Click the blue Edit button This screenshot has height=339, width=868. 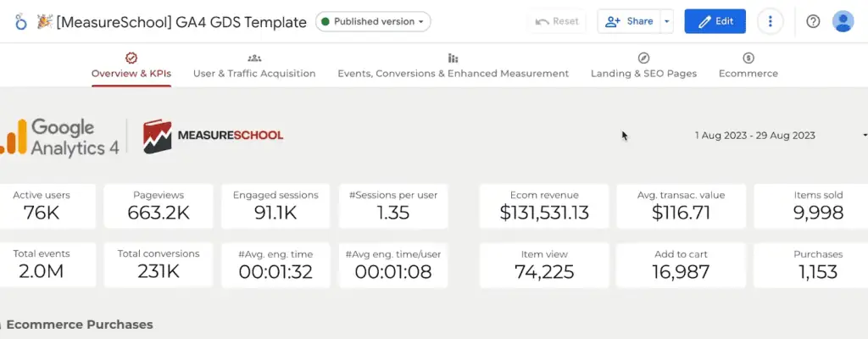715,21
